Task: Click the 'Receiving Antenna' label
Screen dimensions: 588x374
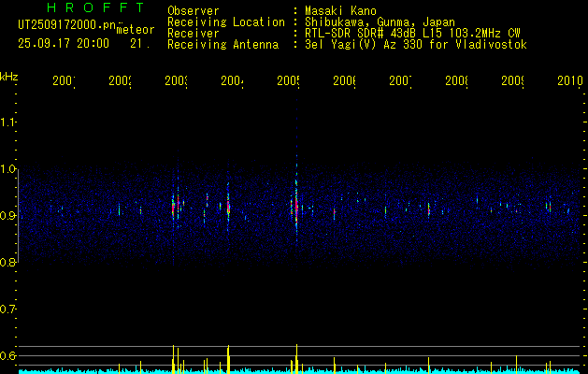Action: point(222,45)
